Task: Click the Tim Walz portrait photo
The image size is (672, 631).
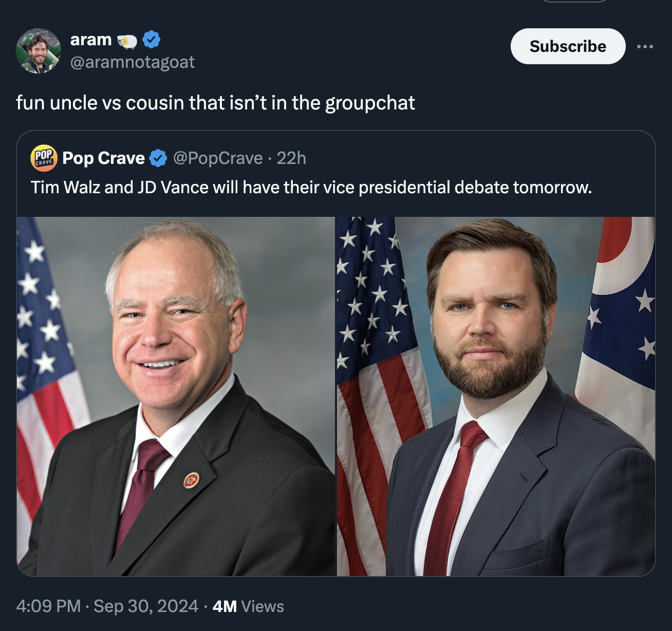Action: [175, 396]
